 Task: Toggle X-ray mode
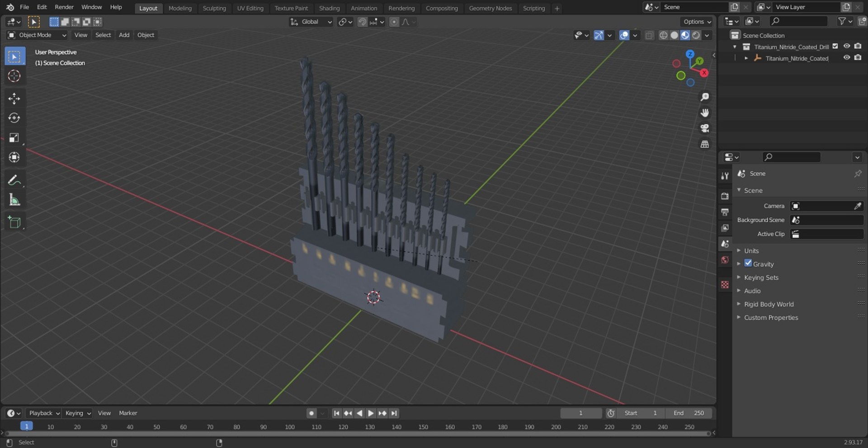tap(650, 35)
